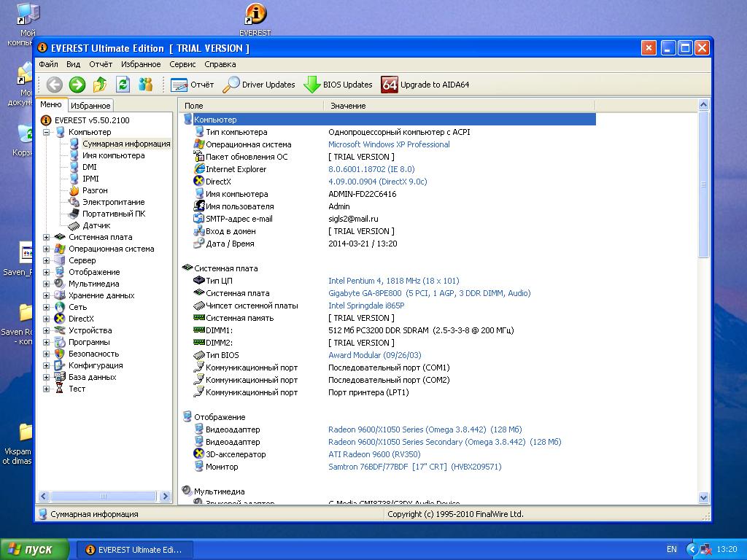Expand the Мультимедиа tree node
Image resolution: width=747 pixels, height=560 pixels.
(x=47, y=284)
